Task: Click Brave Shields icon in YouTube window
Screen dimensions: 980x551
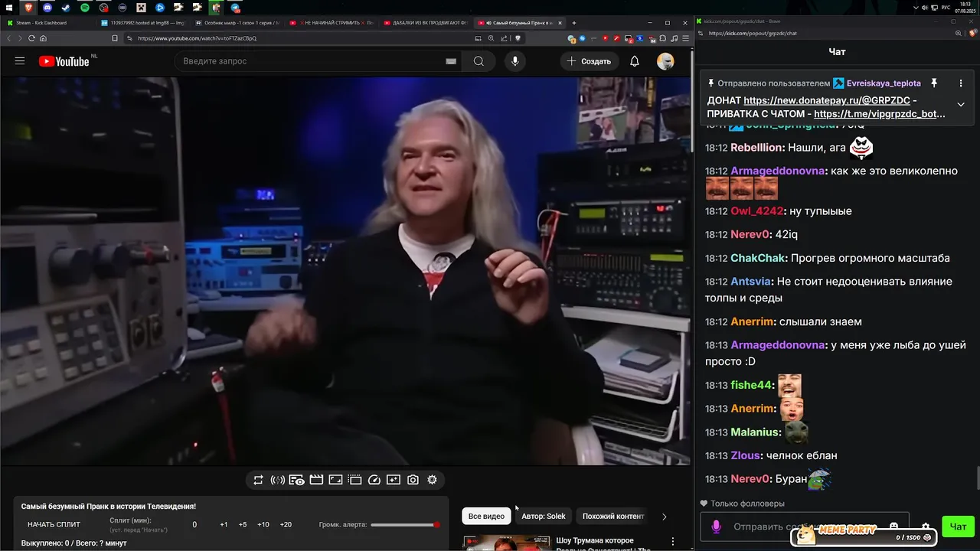Action: click(518, 38)
